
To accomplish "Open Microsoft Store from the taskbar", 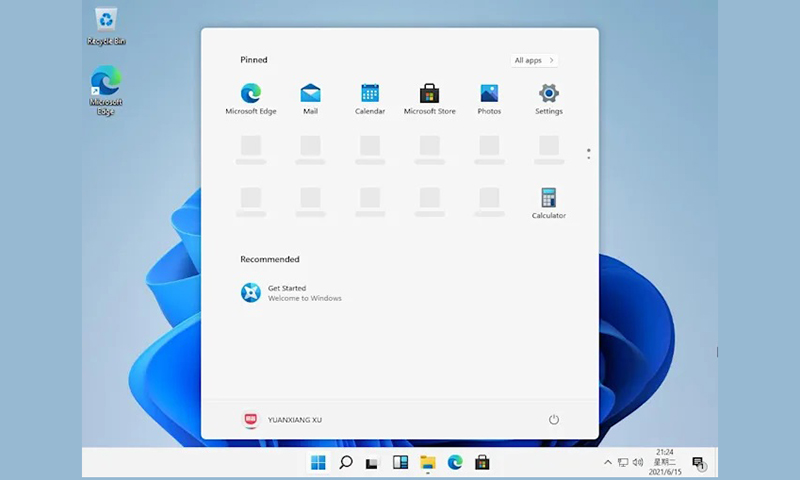I will click(482, 463).
